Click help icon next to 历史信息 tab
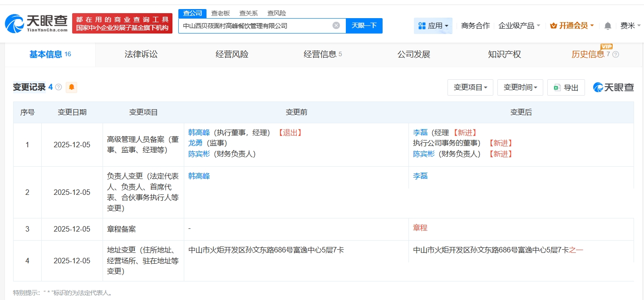Viewport: 644px width, 300px height. (615, 54)
